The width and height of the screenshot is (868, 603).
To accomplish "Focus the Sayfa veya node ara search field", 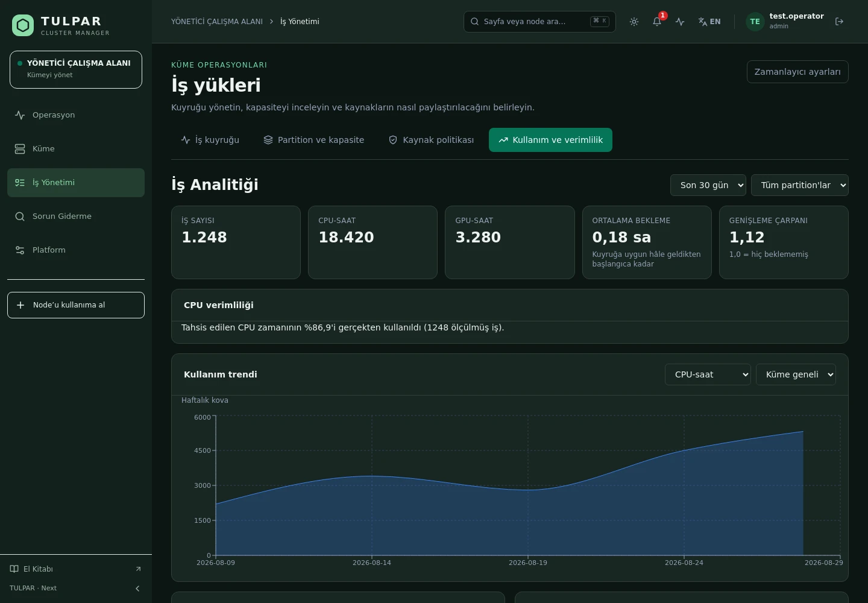I will 539,22.
